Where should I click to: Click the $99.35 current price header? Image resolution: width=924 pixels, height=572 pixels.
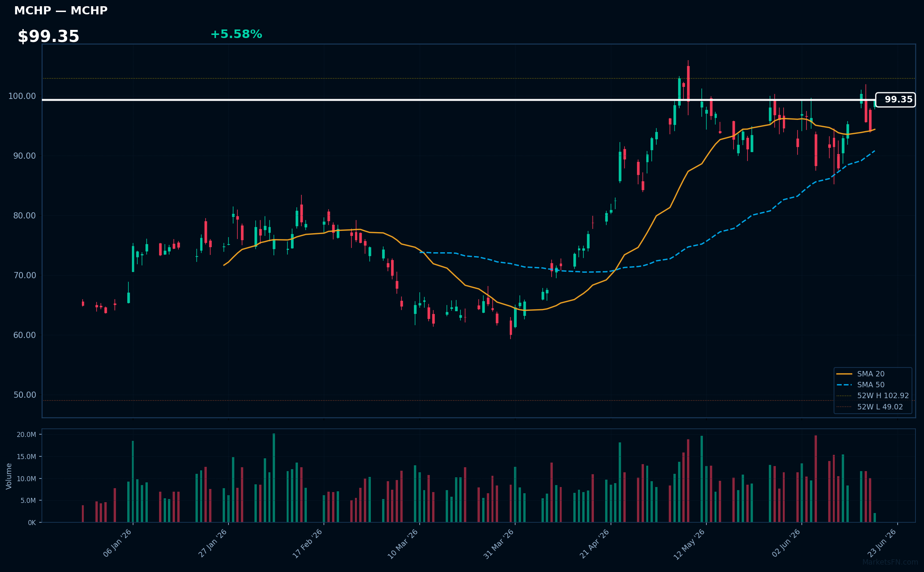pos(48,36)
